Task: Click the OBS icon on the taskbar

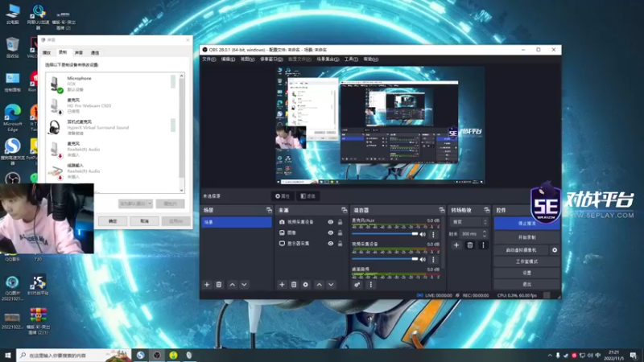Action: pos(157,355)
